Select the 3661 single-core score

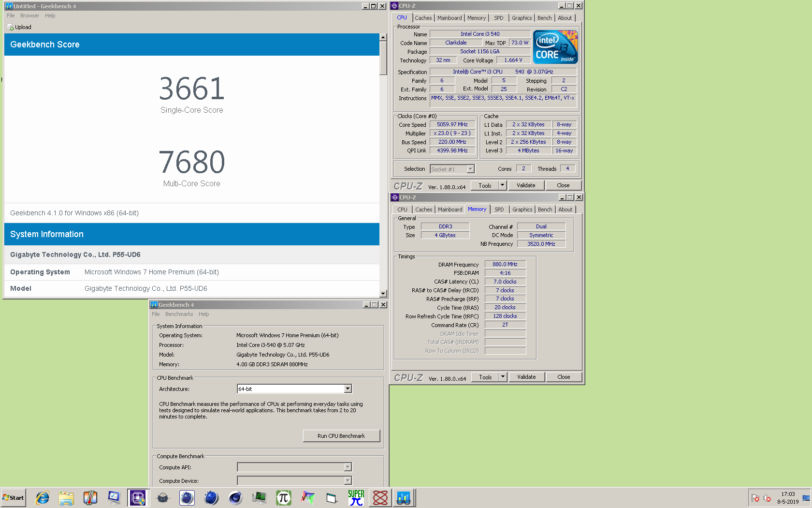(192, 89)
